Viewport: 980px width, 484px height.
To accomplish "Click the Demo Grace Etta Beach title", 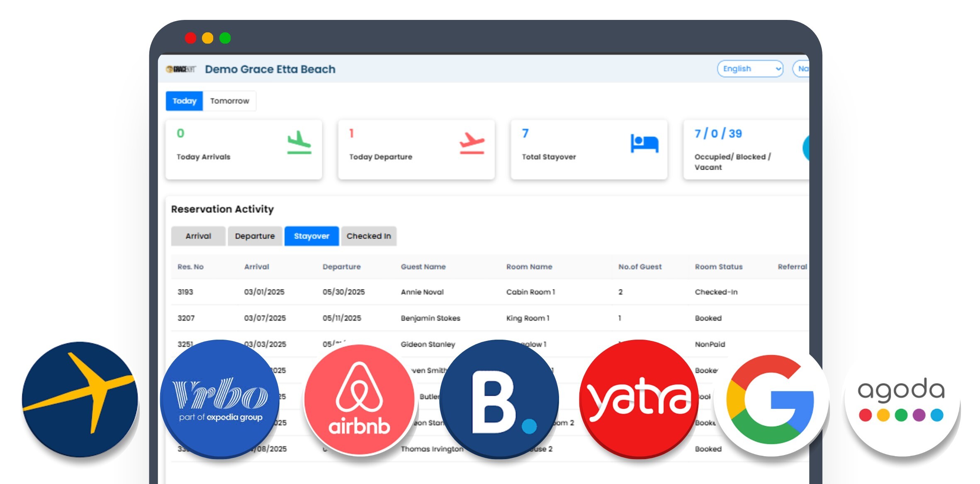I will [x=270, y=69].
